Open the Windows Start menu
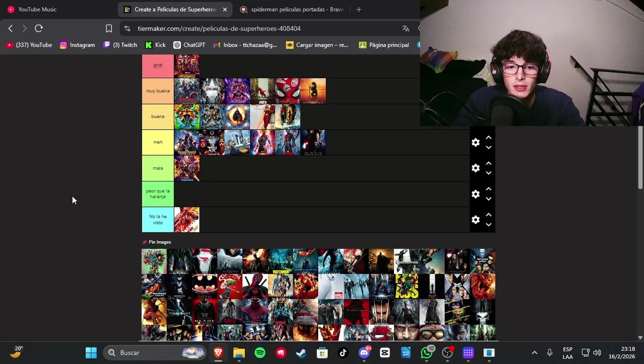This screenshot has height=364, width=644. 91,353
